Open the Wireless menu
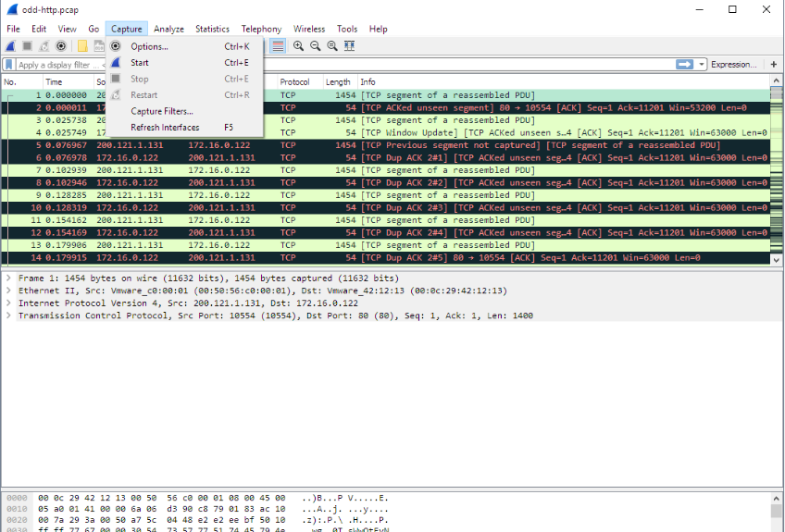Image resolution: width=785 pixels, height=532 pixels. [x=309, y=29]
